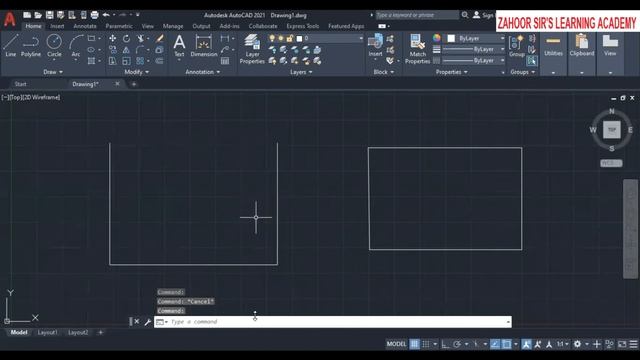The width and height of the screenshot is (640, 360).
Task: Select the Mirror tool
Action: 127,50
